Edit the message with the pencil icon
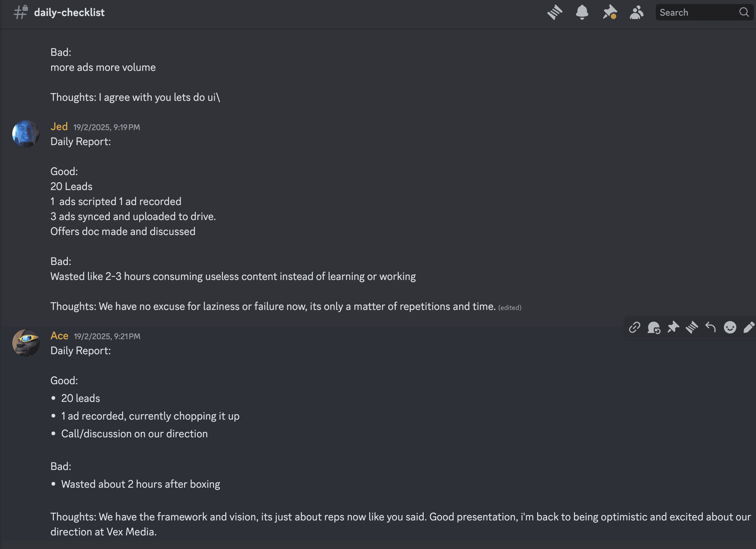 point(749,327)
